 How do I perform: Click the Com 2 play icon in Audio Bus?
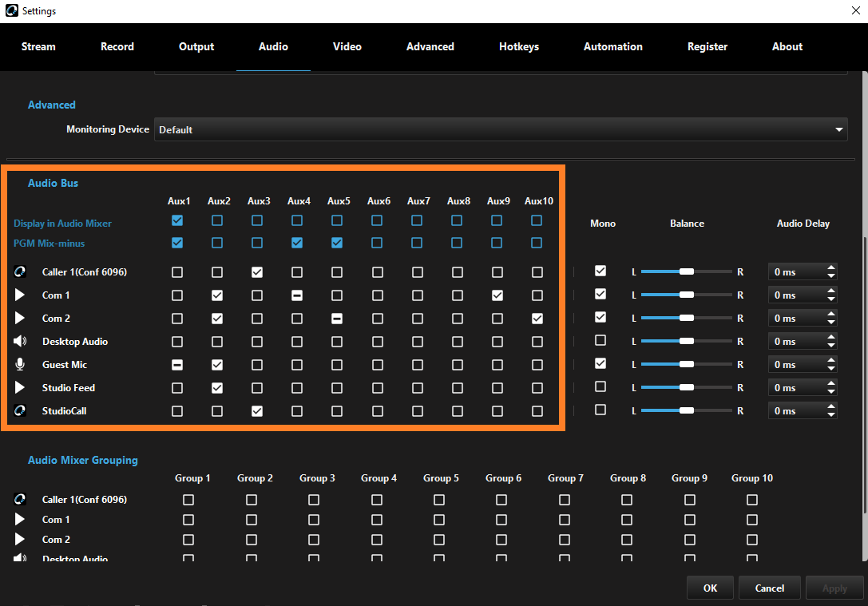pyautogui.click(x=20, y=319)
